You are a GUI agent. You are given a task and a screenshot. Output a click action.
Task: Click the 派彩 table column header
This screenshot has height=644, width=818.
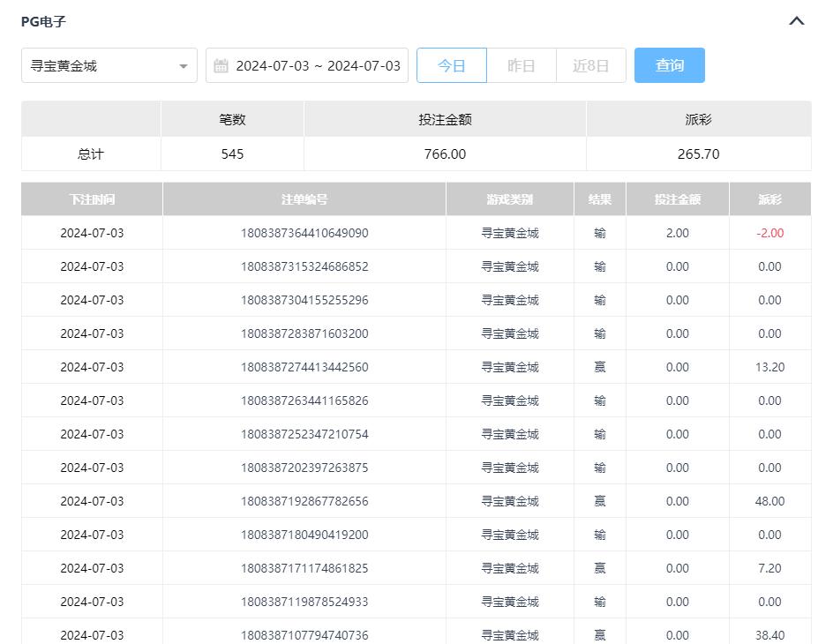coord(769,199)
